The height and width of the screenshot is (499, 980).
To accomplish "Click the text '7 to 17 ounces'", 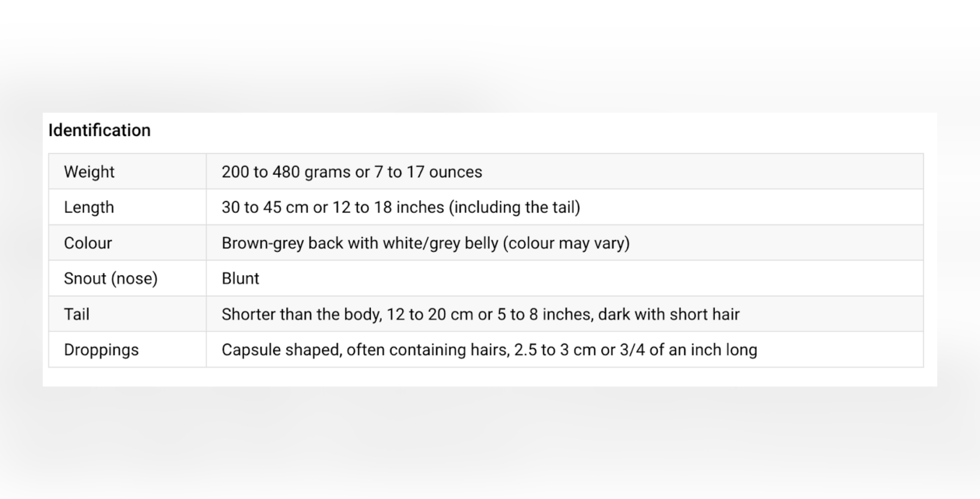I will pos(428,172).
